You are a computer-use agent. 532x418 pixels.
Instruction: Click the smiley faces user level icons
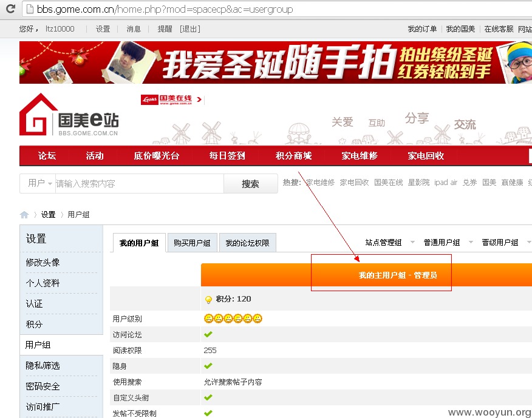click(x=233, y=319)
